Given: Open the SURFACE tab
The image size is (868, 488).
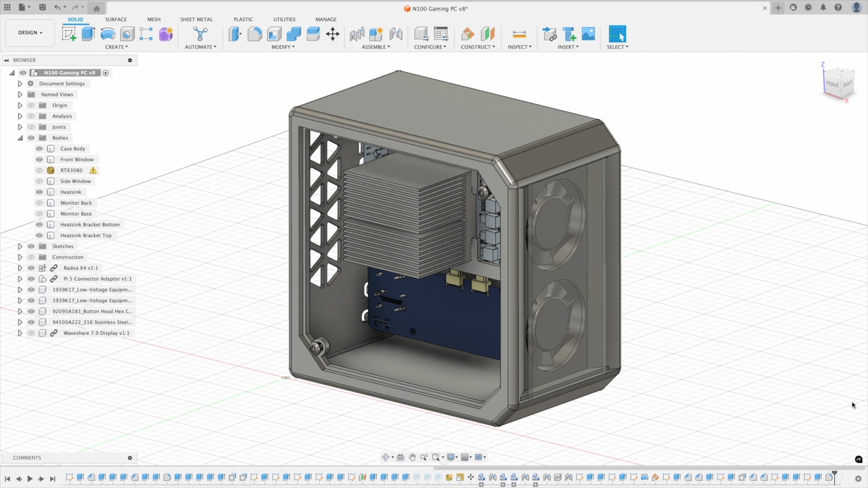Looking at the screenshot, I should [x=116, y=19].
